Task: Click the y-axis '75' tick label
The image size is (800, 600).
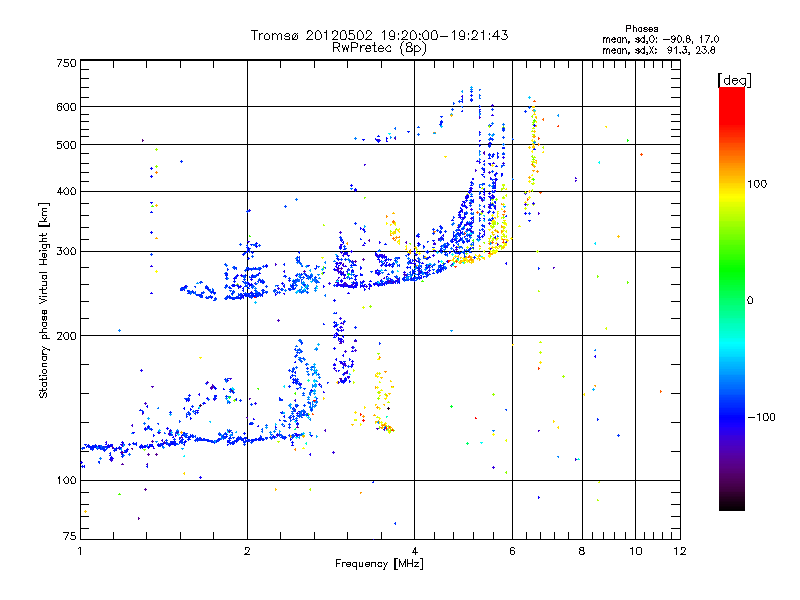Action: tap(70, 536)
